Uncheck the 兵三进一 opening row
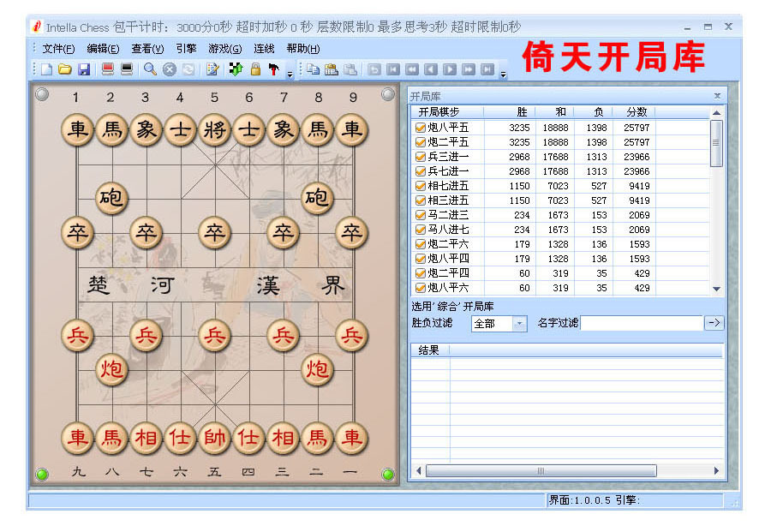This screenshot has width=777, height=532. pyautogui.click(x=421, y=157)
